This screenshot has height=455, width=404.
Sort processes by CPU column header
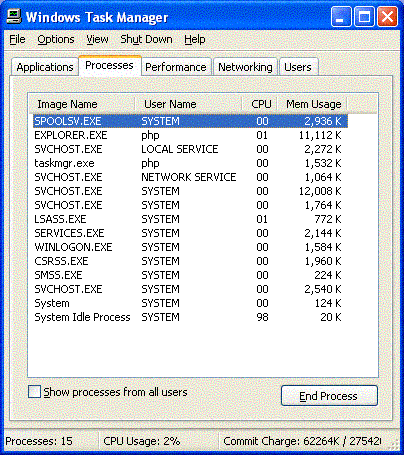tap(260, 104)
